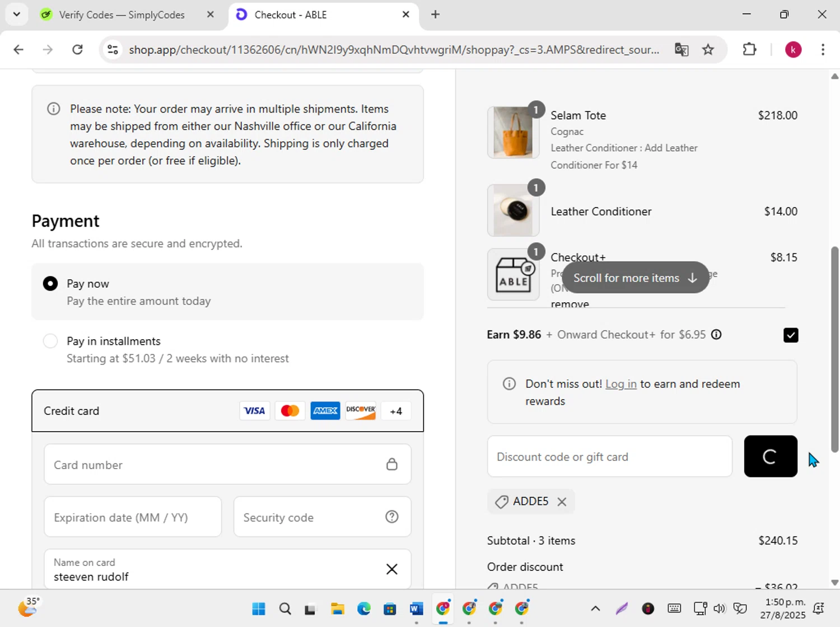Open the volume control in tray

click(720, 609)
